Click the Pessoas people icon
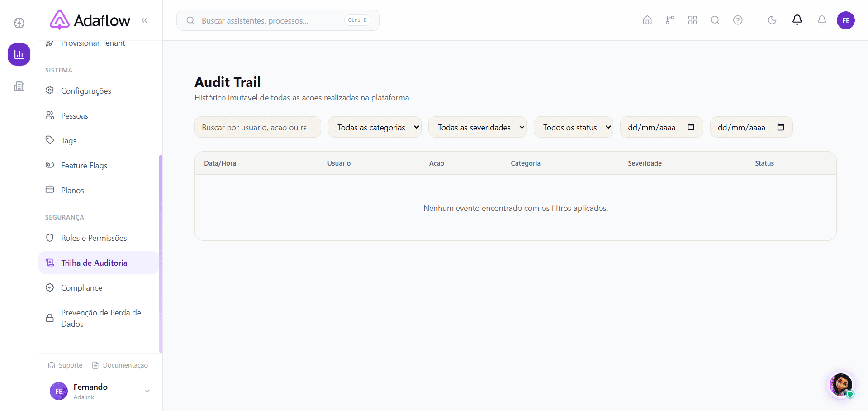The width and height of the screenshot is (868, 411). pos(50,115)
